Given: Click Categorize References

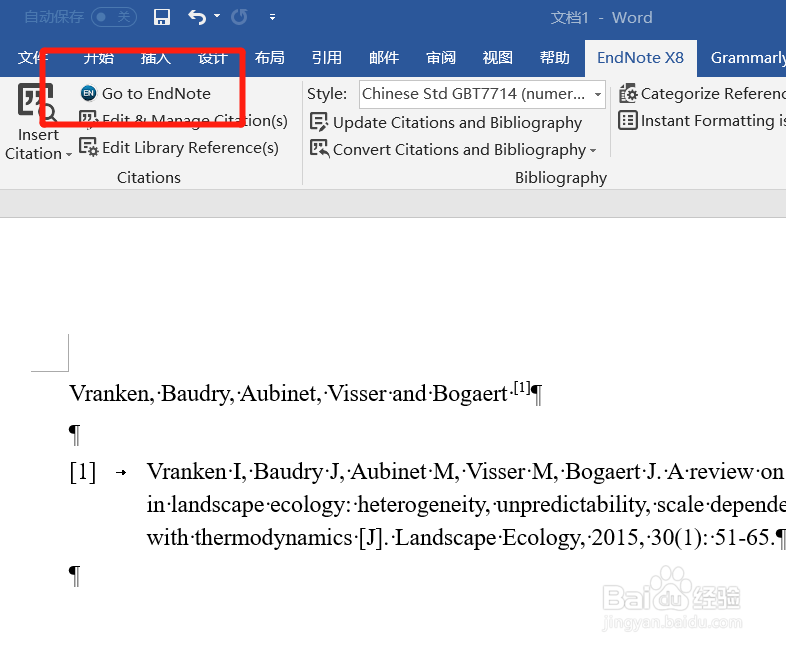Looking at the screenshot, I should coord(702,94).
